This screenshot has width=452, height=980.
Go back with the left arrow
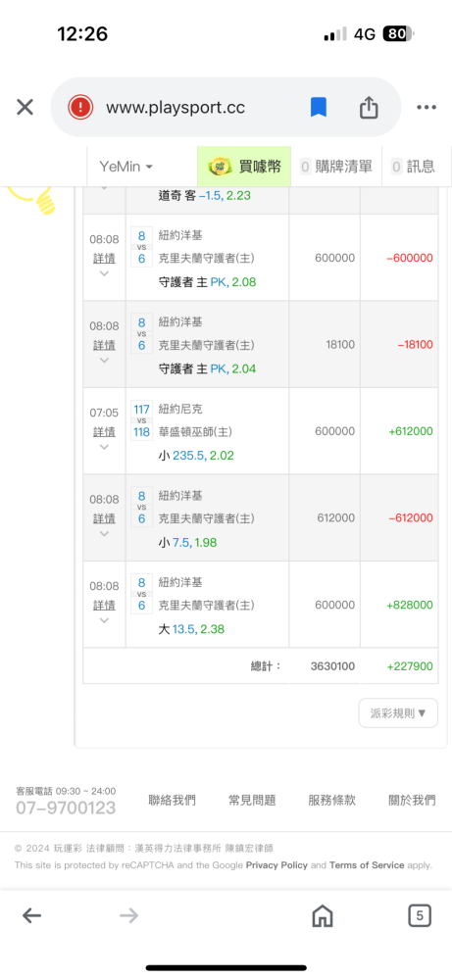coord(32,916)
